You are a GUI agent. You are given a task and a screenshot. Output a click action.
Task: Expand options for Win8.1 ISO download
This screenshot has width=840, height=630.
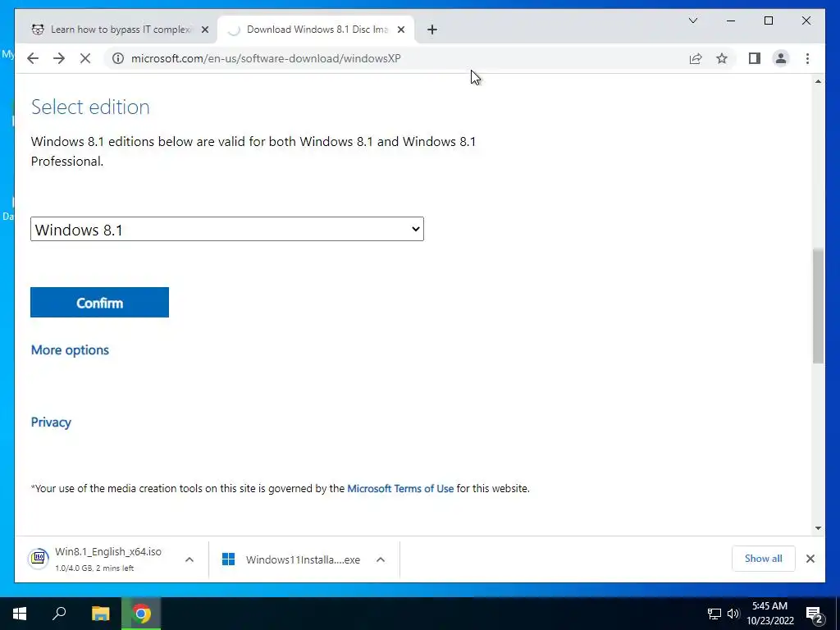click(189, 559)
